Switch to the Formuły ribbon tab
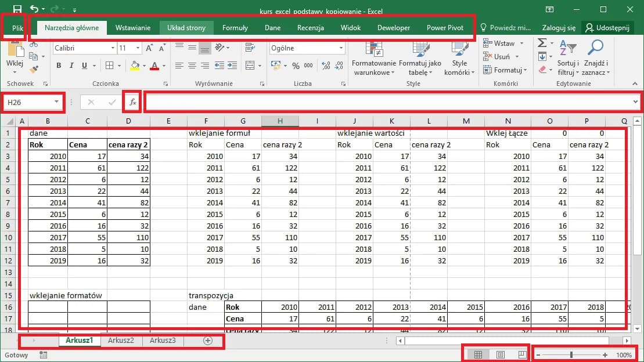644x362 pixels. pos(235,27)
